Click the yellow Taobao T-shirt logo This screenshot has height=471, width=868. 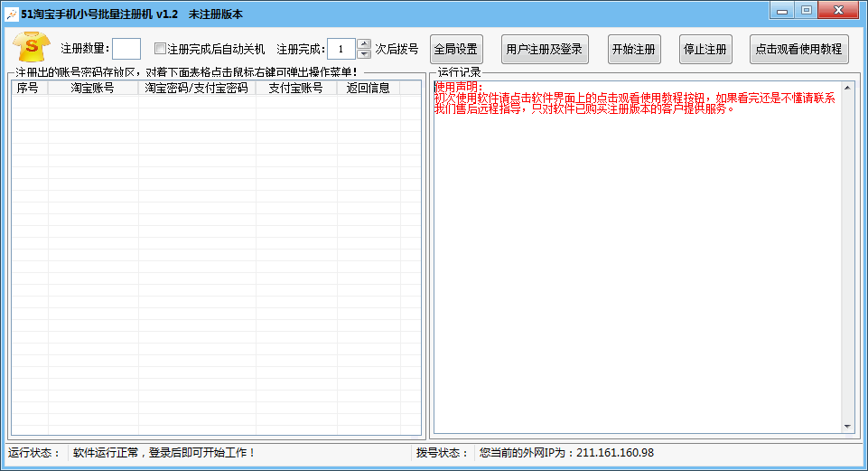coord(32,46)
